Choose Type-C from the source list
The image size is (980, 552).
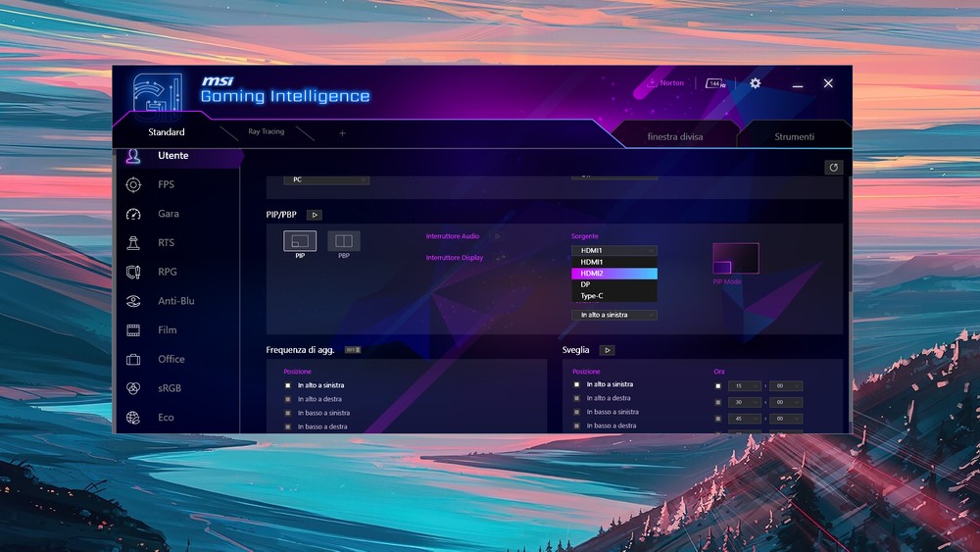click(x=613, y=296)
